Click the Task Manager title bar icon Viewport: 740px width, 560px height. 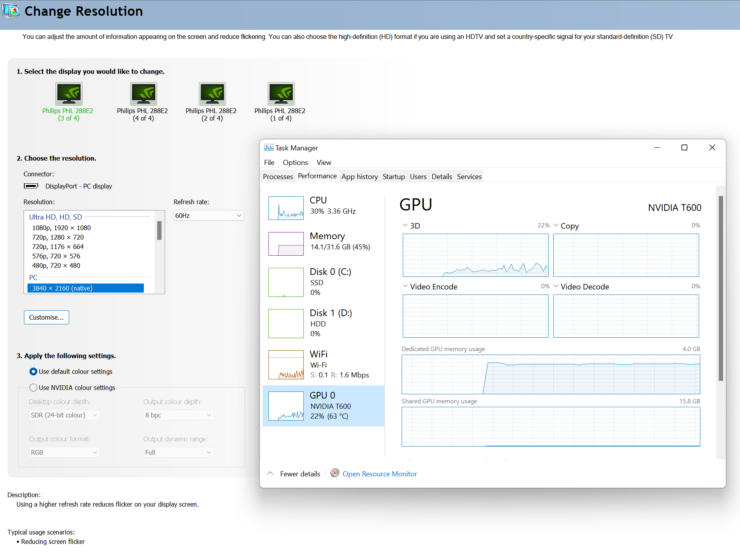(269, 148)
